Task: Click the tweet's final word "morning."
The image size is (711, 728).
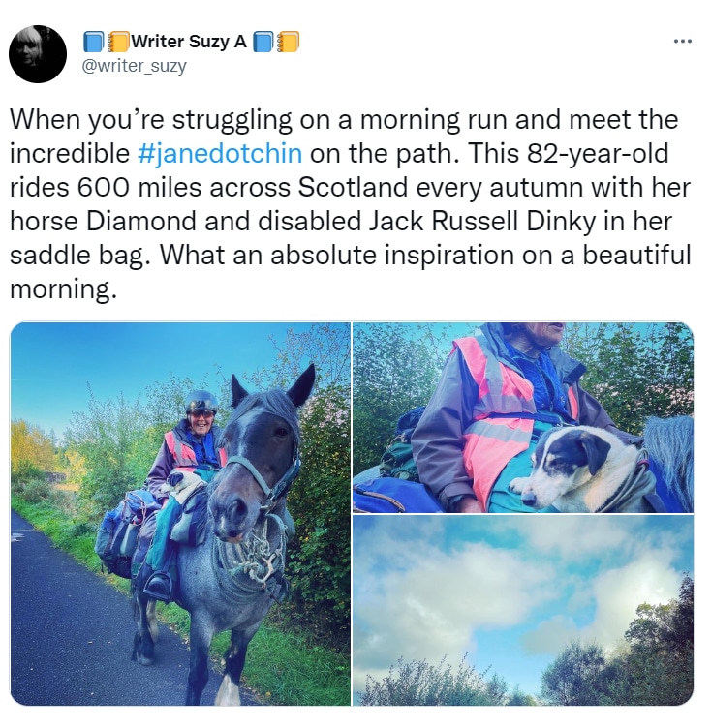Action: (x=63, y=289)
